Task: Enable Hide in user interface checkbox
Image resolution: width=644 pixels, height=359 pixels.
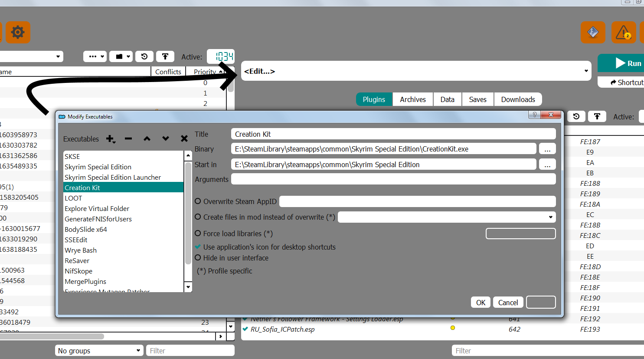Action: tap(198, 257)
